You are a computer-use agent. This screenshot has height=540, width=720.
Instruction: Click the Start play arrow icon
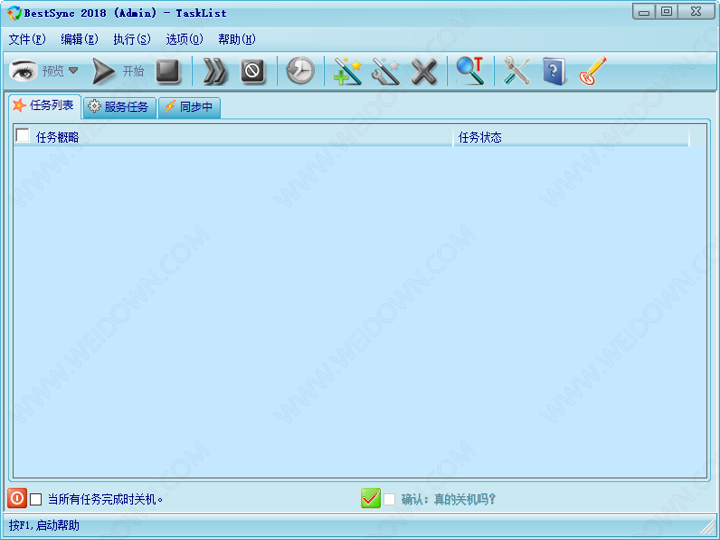[x=103, y=71]
